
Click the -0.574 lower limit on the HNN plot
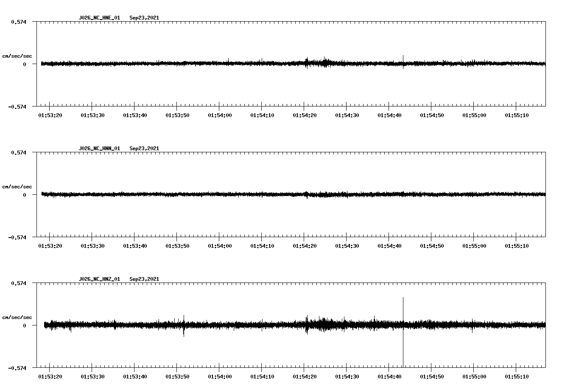point(17,237)
